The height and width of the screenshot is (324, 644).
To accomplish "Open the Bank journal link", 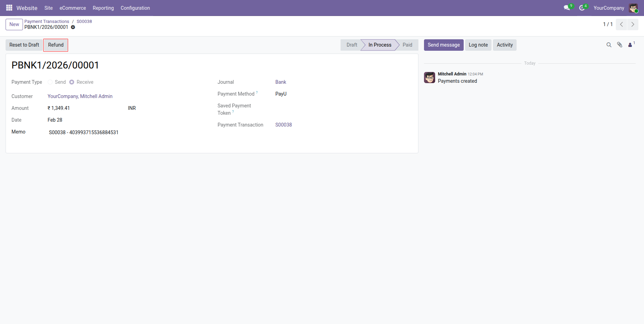I will (x=281, y=82).
